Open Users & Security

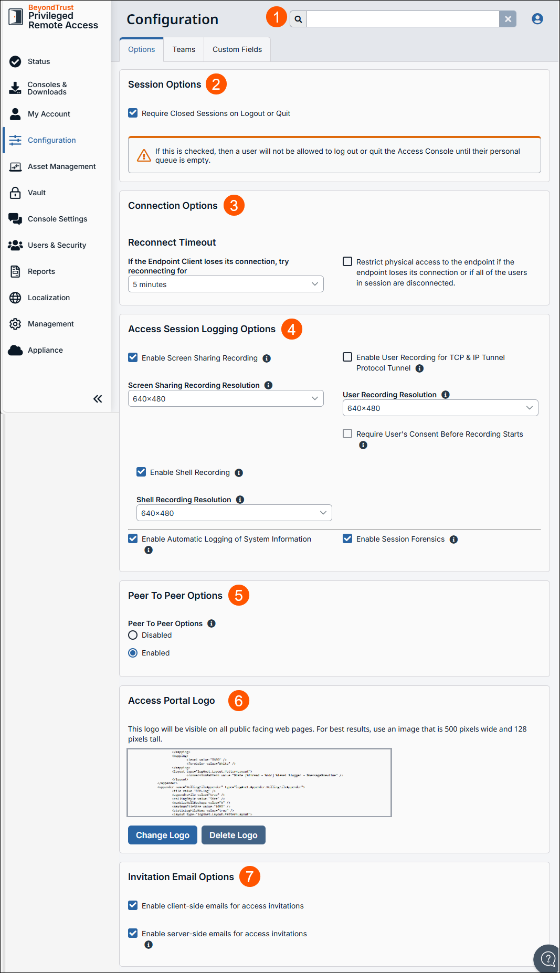tap(56, 245)
